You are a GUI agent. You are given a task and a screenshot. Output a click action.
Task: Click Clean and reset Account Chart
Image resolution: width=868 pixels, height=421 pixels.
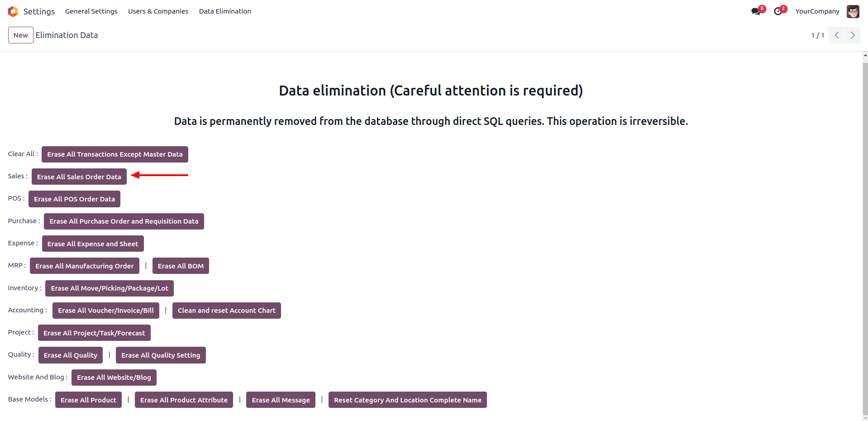click(227, 311)
